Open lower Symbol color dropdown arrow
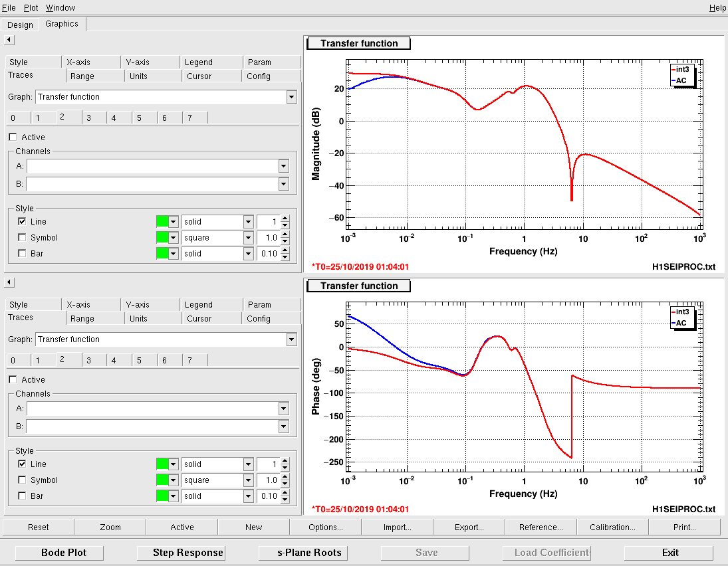The width and height of the screenshot is (728, 566). [173, 480]
